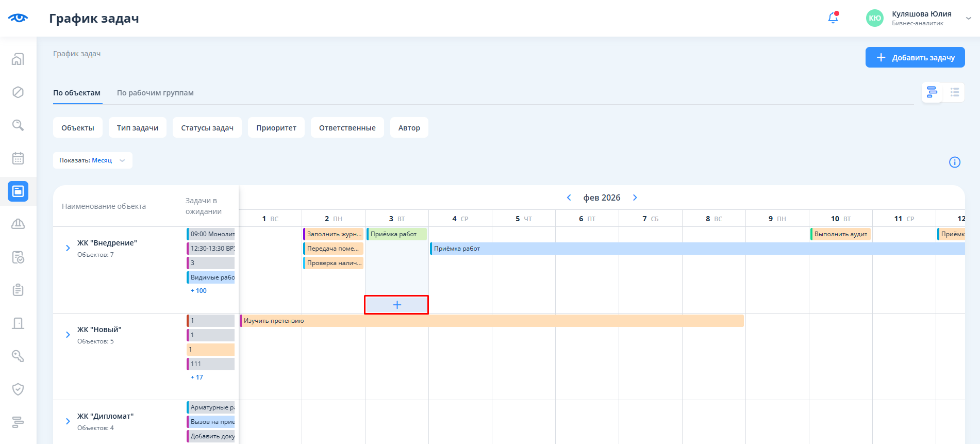The height and width of the screenshot is (444, 980).
Task: Open the user profile menu chevron
Action: 968,18
